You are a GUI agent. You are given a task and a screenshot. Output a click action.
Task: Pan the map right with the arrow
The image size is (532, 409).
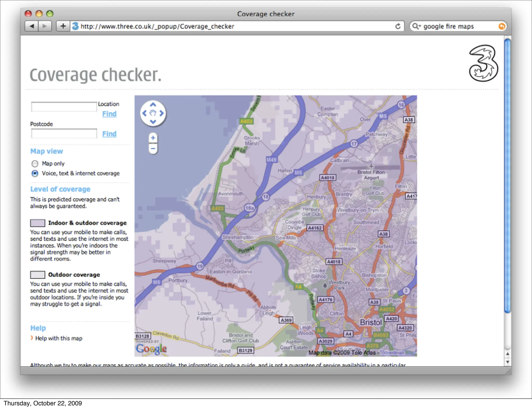[162, 113]
